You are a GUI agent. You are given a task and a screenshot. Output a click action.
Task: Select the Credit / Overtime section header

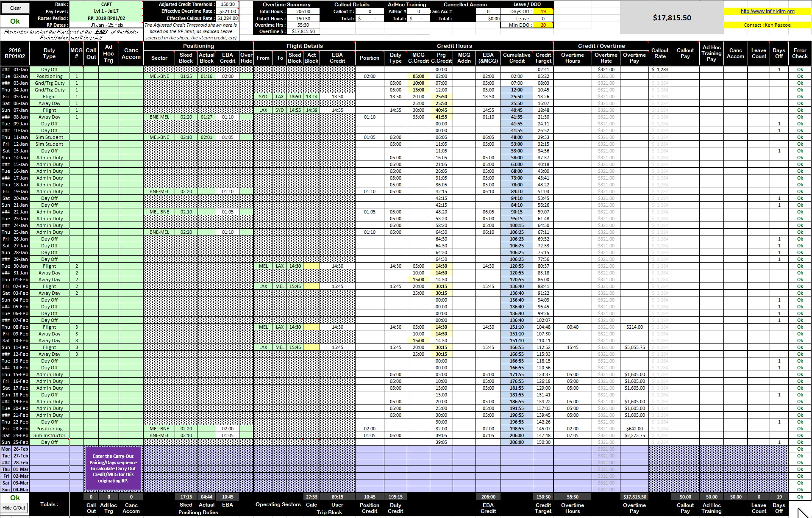point(601,46)
